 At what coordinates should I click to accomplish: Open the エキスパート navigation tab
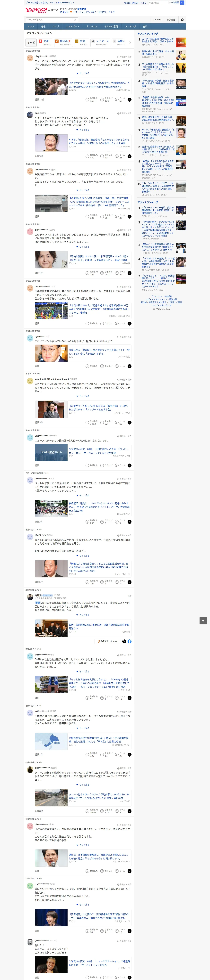(72, 27)
